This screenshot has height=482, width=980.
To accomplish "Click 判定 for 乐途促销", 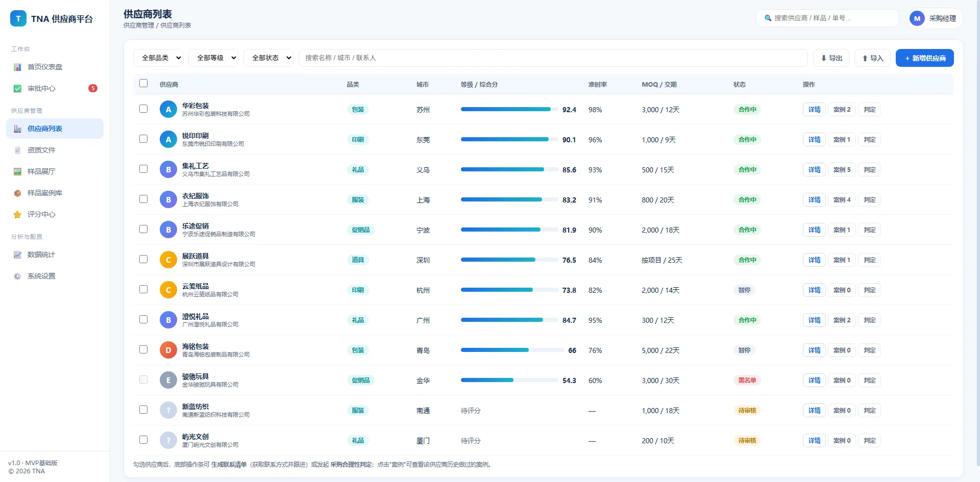I will point(869,230).
